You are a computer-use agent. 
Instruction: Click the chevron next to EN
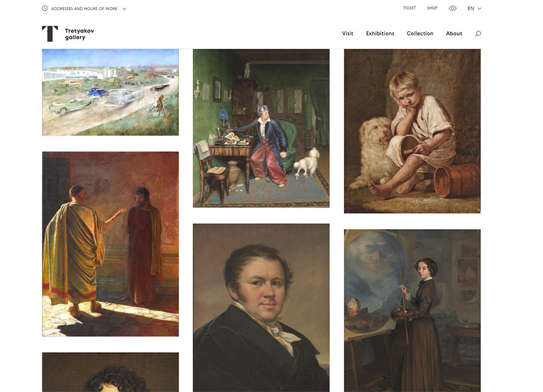coord(479,8)
